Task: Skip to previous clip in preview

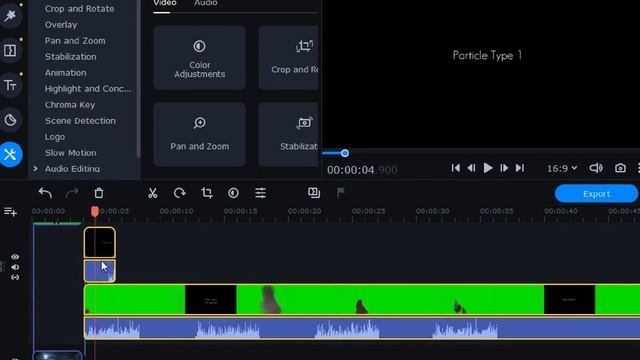Action: pos(456,168)
